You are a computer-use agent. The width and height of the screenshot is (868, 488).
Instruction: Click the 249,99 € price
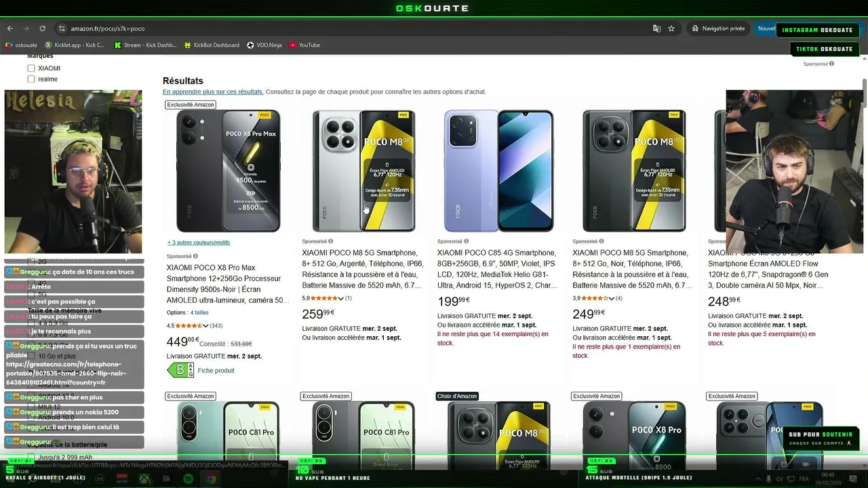(589, 314)
